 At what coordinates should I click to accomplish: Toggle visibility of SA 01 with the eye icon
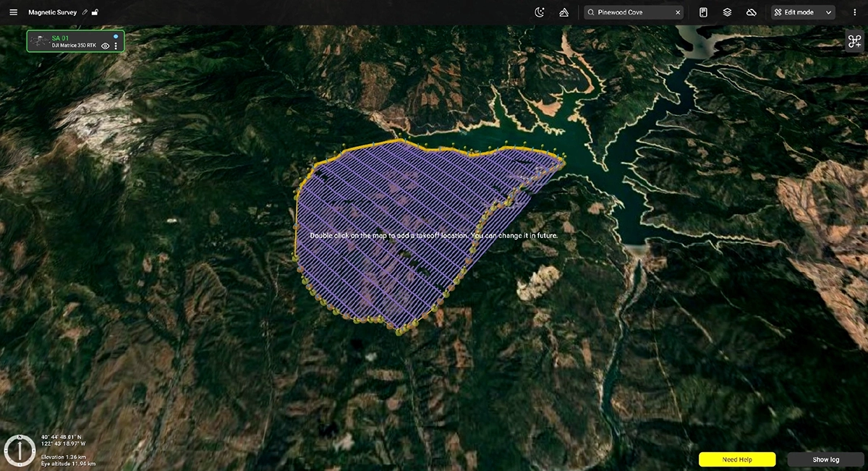pyautogui.click(x=106, y=46)
